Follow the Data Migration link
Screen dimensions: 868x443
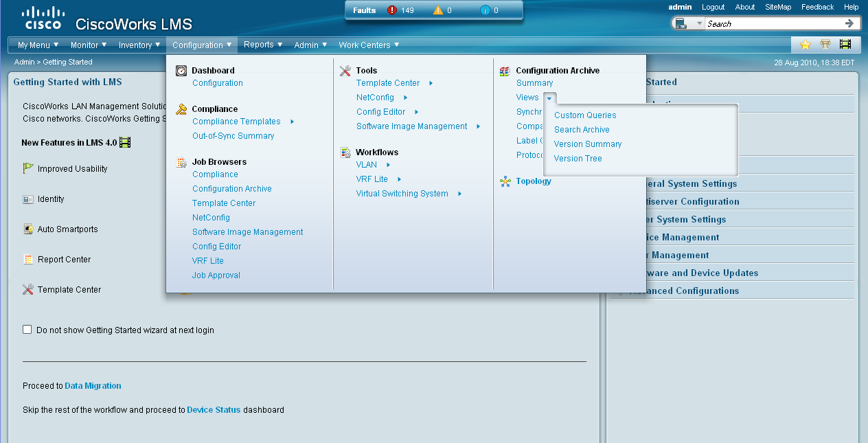[x=93, y=386]
